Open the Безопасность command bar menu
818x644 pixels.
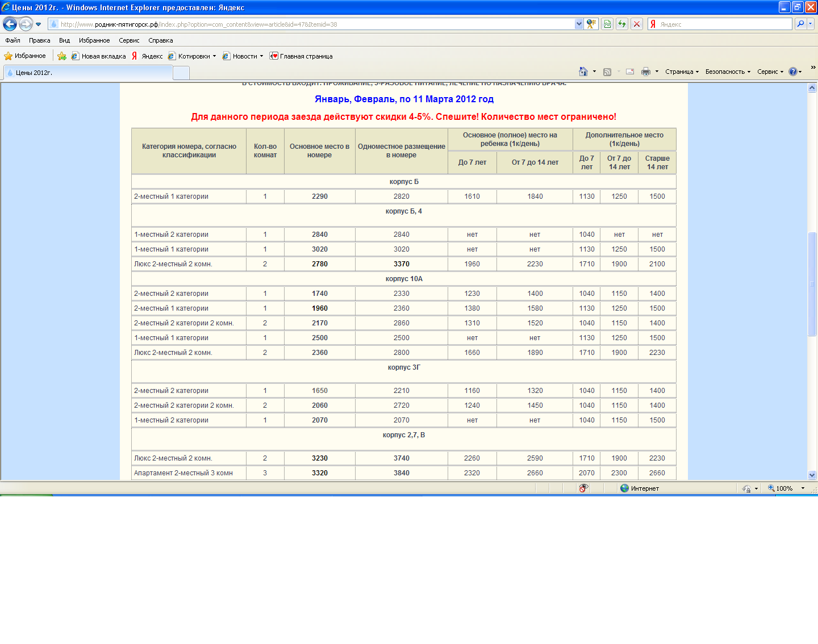(728, 72)
